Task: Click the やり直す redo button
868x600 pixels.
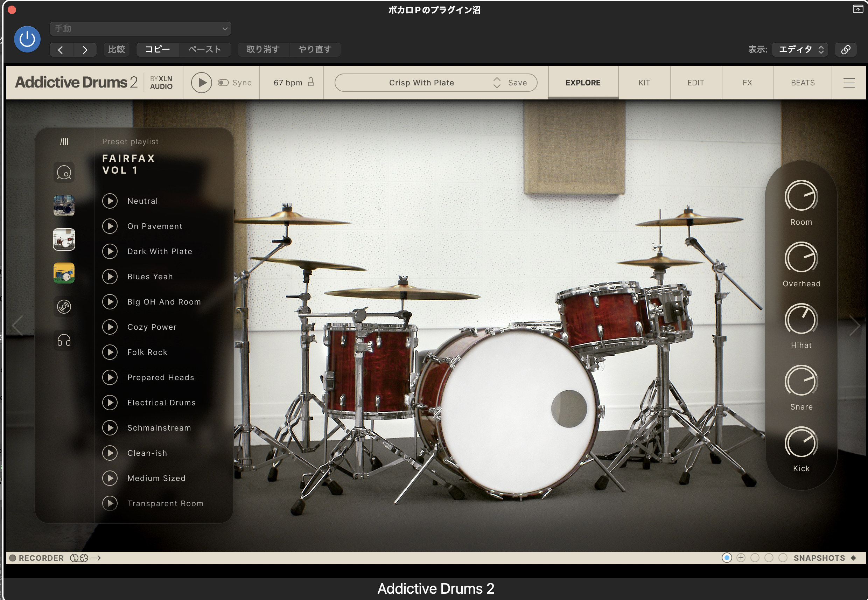Action: 315,50
